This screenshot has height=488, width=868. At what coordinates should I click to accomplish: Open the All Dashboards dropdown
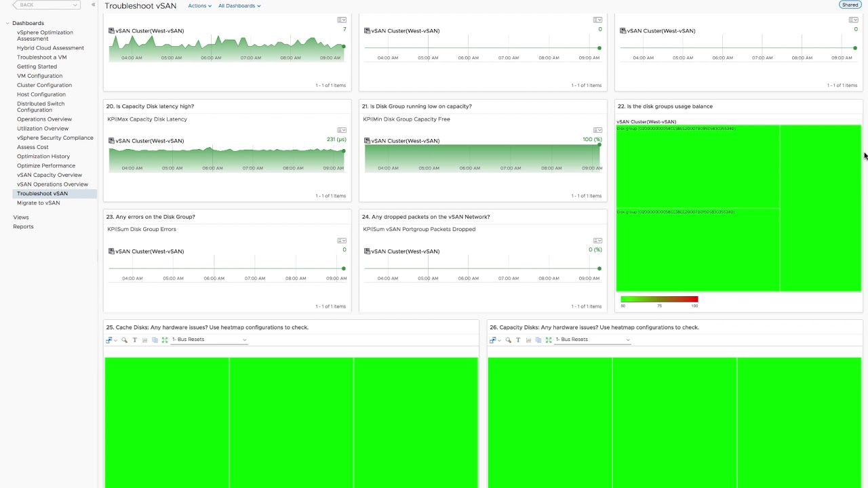pyautogui.click(x=239, y=5)
